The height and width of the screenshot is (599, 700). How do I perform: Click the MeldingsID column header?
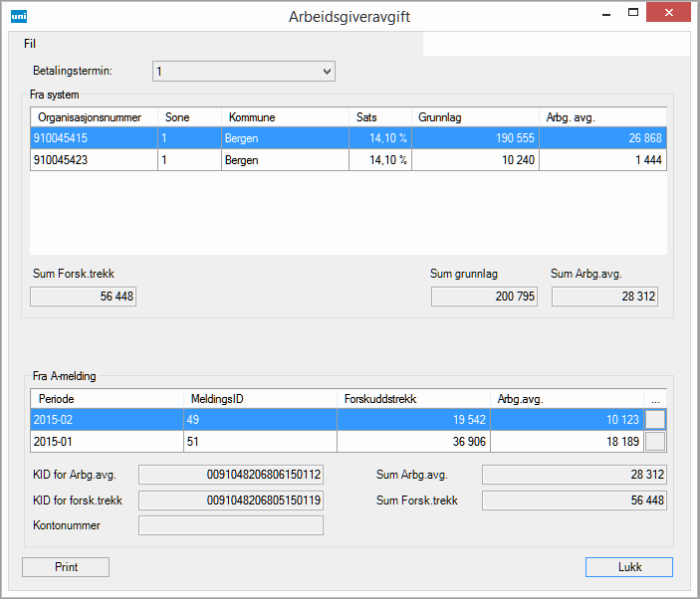point(260,399)
